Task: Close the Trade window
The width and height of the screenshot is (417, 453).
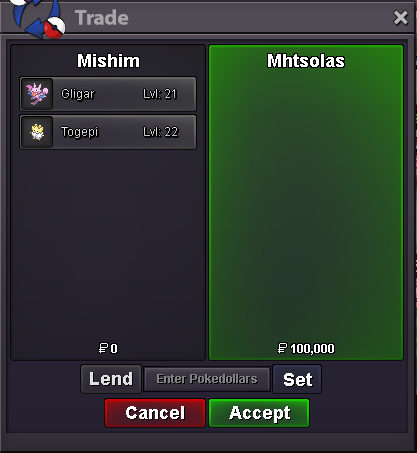Action: 400,18
